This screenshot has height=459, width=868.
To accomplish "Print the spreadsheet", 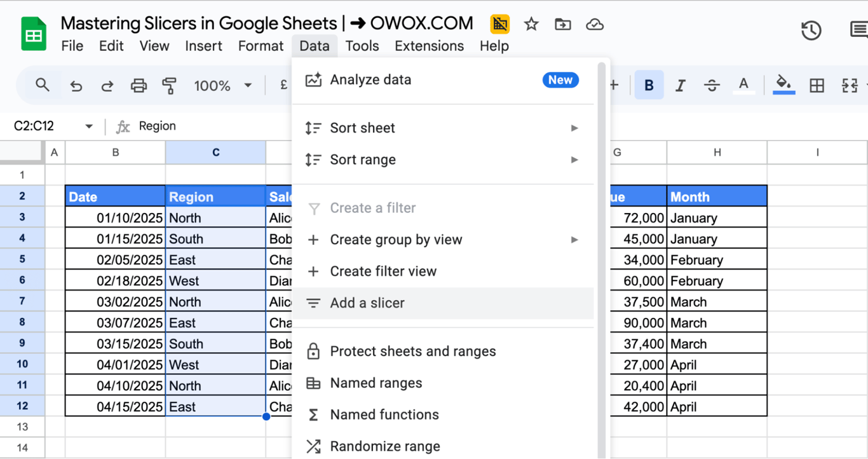I will 139,86.
